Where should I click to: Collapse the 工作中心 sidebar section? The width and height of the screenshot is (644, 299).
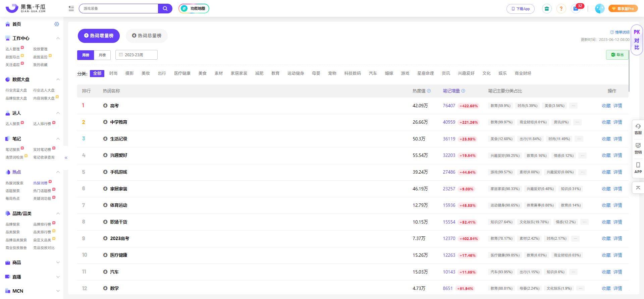point(58,38)
